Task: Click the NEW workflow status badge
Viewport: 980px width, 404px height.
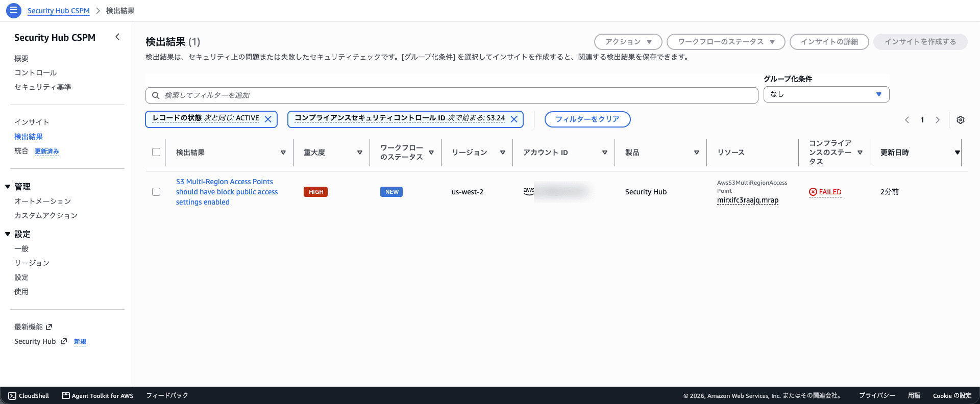Action: pyautogui.click(x=391, y=192)
